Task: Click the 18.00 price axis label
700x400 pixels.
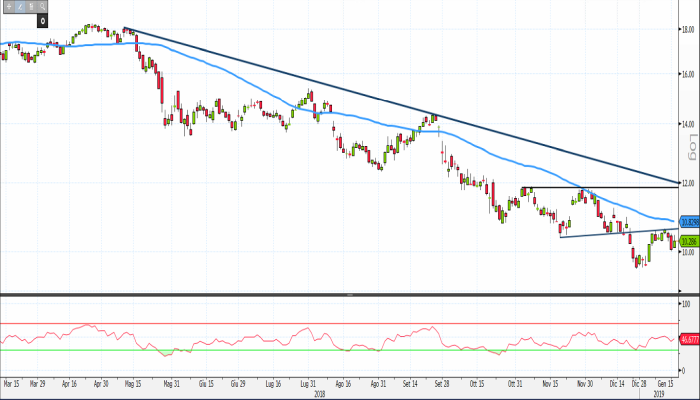Action: (x=687, y=29)
